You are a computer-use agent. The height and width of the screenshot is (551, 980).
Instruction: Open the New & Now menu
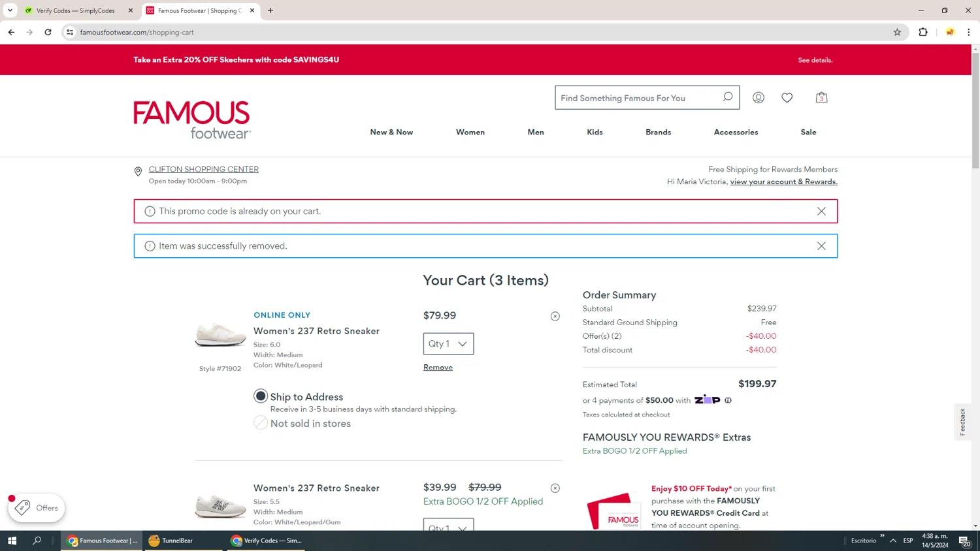[x=391, y=132]
